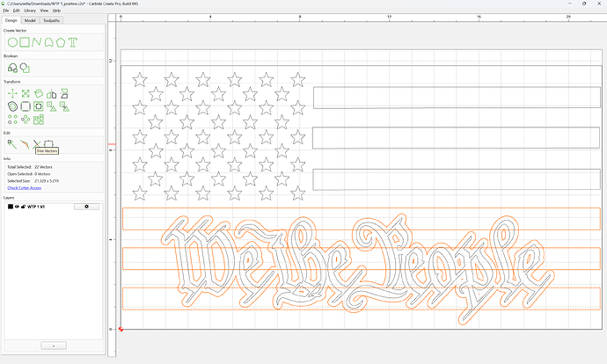Screen dimensions: 607x364
Task: Switch to the Design tab
Action: pyautogui.click(x=11, y=20)
